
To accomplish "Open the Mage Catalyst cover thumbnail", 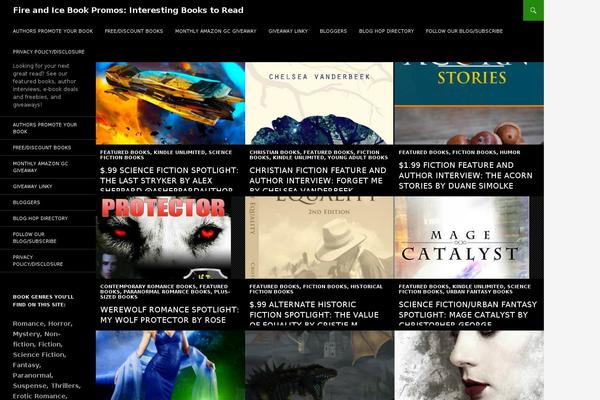I will [462, 237].
